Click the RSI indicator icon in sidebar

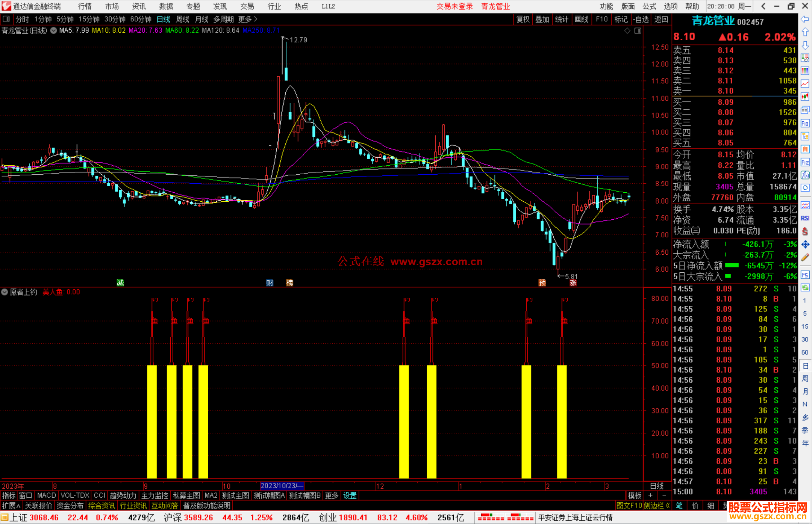[x=805, y=218]
